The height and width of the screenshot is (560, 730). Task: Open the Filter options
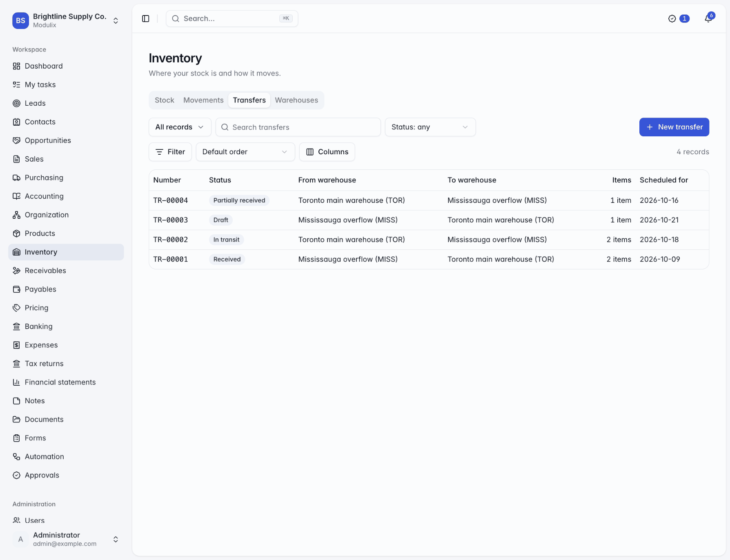pyautogui.click(x=170, y=152)
